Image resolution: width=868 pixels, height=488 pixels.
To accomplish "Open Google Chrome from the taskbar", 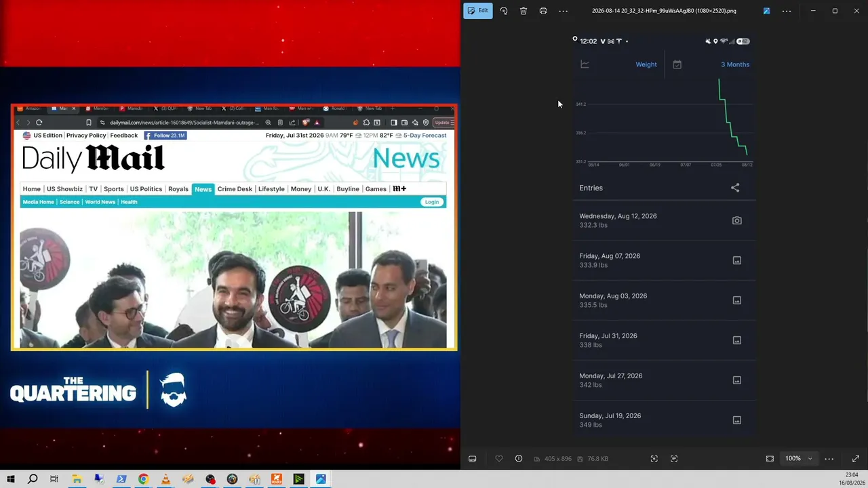I will click(143, 479).
